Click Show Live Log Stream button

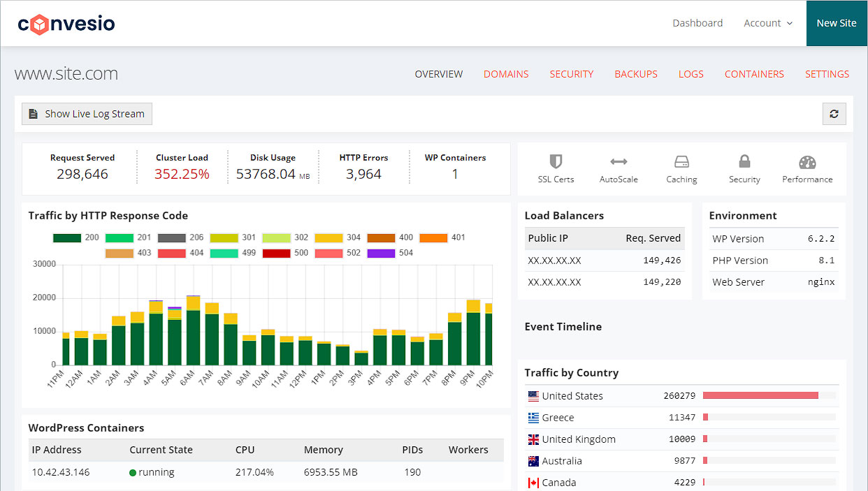coord(87,114)
